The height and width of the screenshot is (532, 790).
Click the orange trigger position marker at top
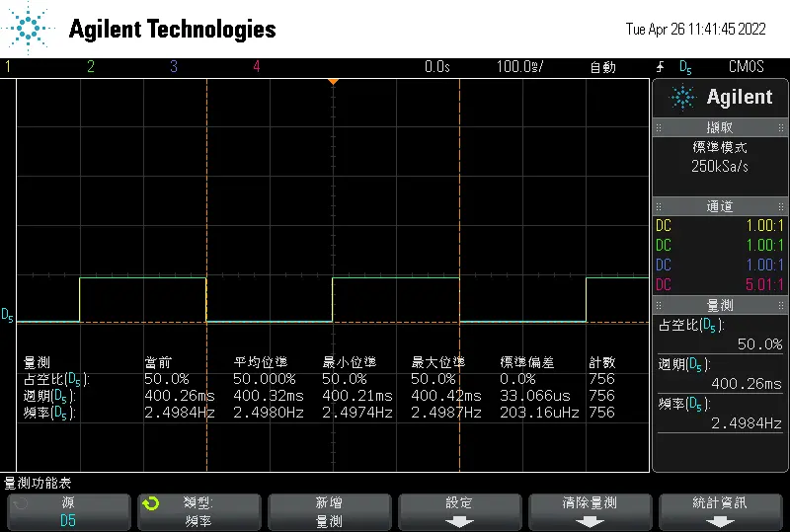333,82
